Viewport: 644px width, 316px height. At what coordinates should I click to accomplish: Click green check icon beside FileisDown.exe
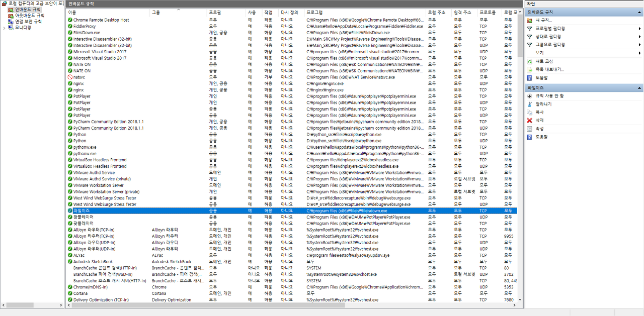[70, 33]
